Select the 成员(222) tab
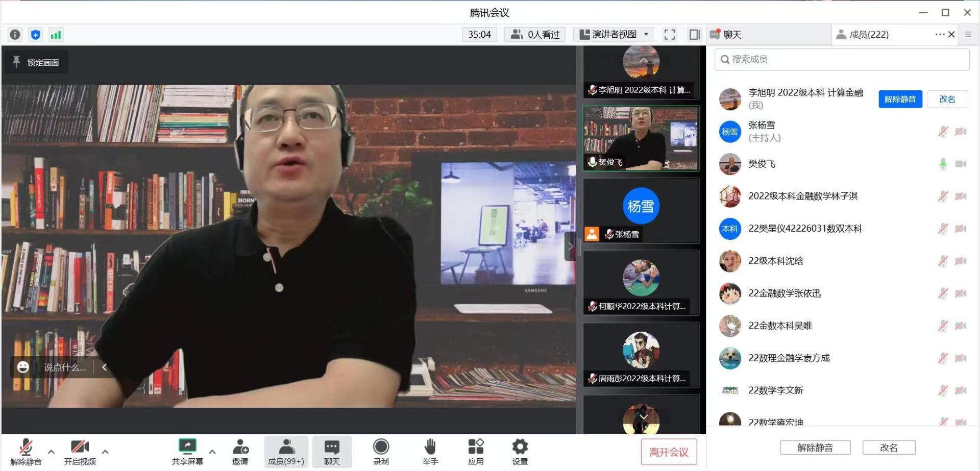This screenshot has width=980, height=471. (x=868, y=35)
